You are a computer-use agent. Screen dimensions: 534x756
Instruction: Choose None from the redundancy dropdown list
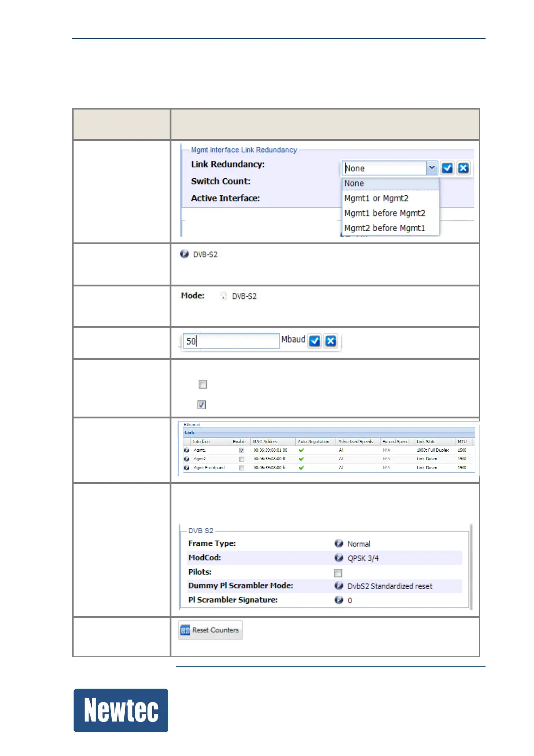tap(390, 183)
